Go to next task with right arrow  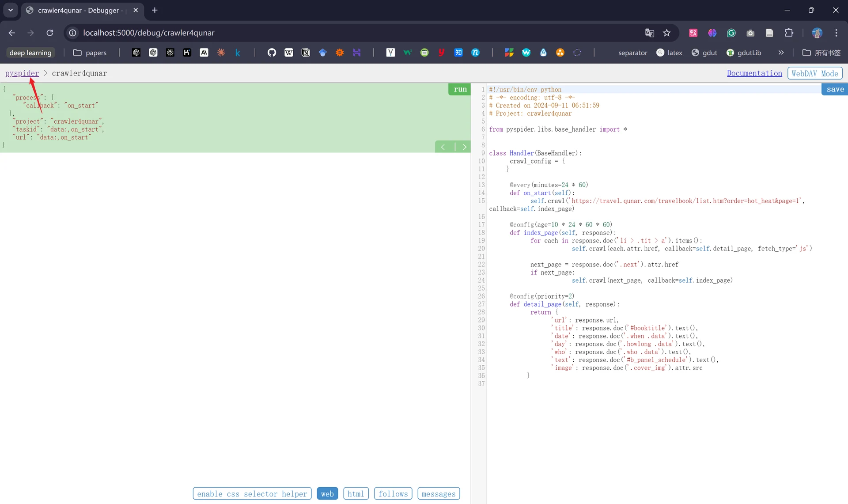click(464, 147)
